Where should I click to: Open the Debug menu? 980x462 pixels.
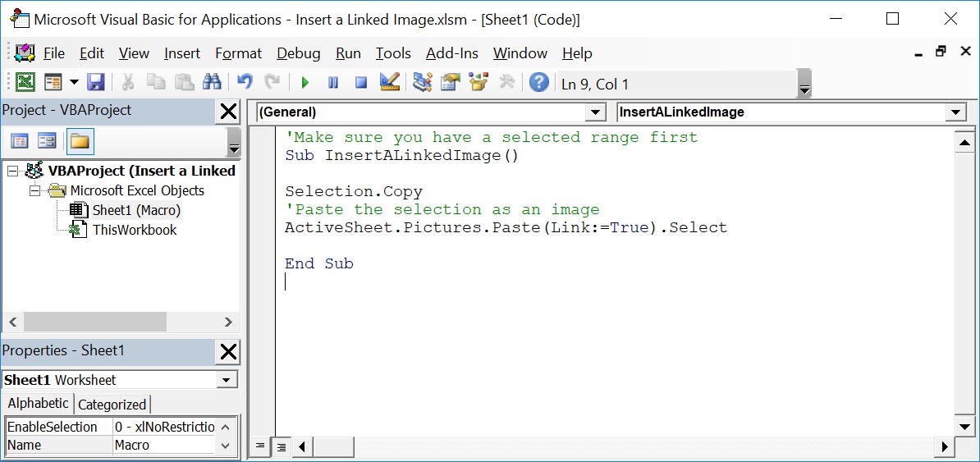coord(298,54)
